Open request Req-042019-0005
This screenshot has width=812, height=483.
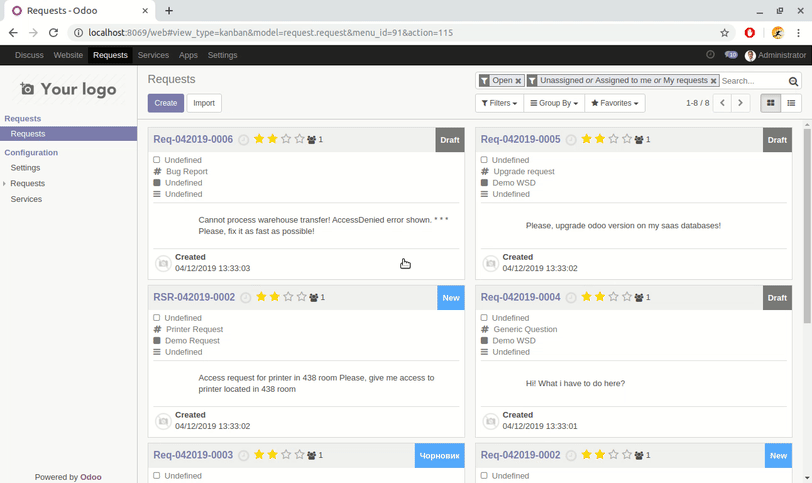coord(520,139)
